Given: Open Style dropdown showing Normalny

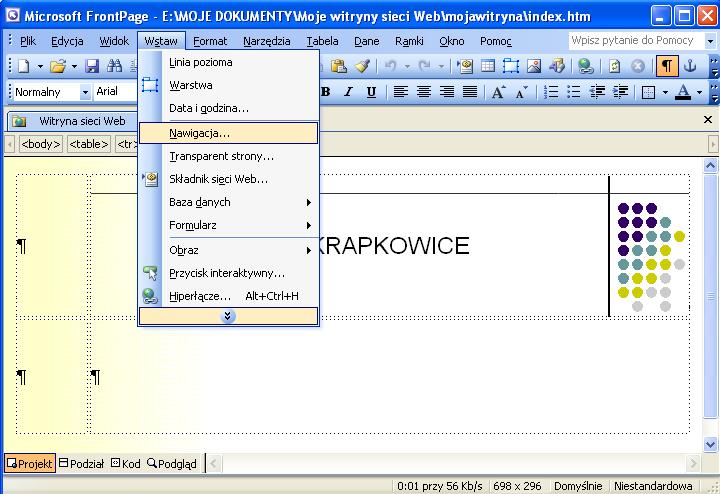Looking at the screenshot, I should [85, 92].
